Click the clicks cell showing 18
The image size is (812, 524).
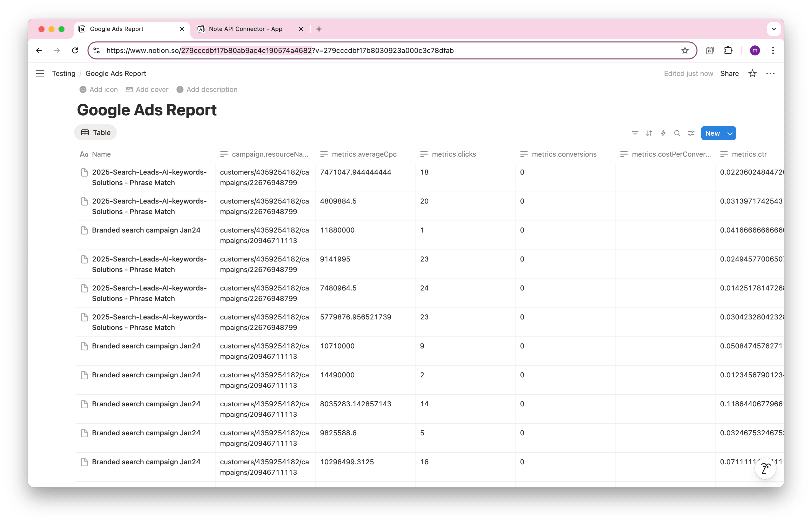click(465, 177)
